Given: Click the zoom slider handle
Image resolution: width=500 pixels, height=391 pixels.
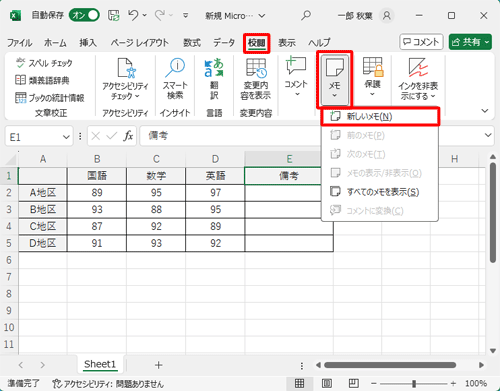Looking at the screenshot, I should pyautogui.click(x=414, y=384).
